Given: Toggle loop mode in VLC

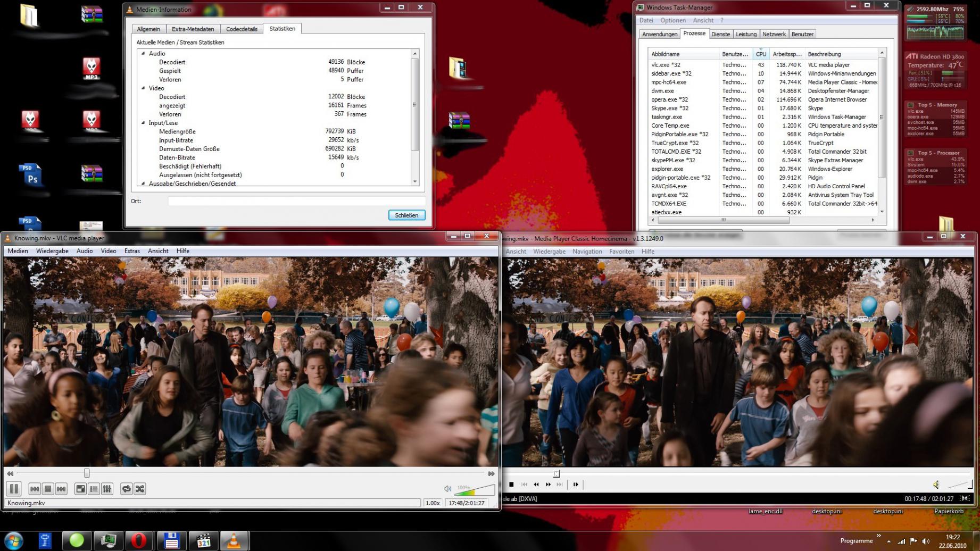Looking at the screenshot, I should tap(126, 489).
